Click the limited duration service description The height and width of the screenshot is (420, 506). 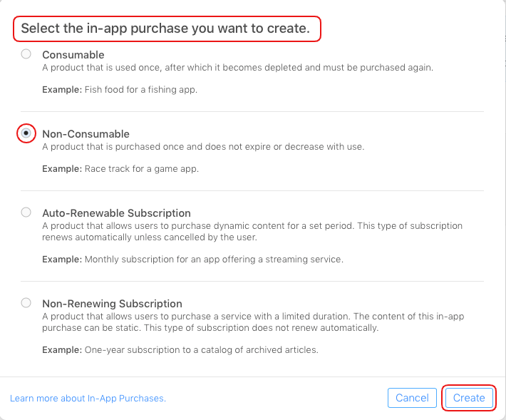pyautogui.click(x=252, y=322)
